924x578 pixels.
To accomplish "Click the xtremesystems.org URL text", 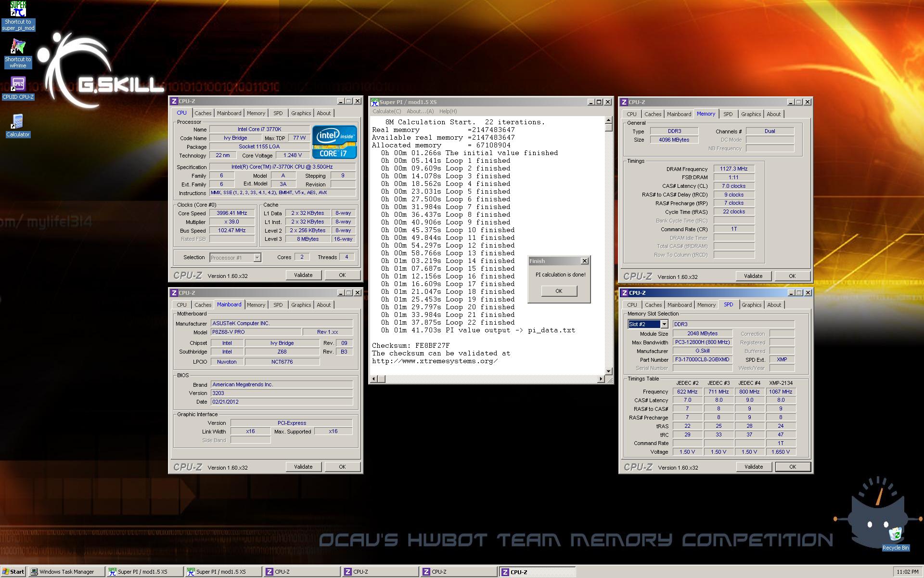I will pos(435,361).
